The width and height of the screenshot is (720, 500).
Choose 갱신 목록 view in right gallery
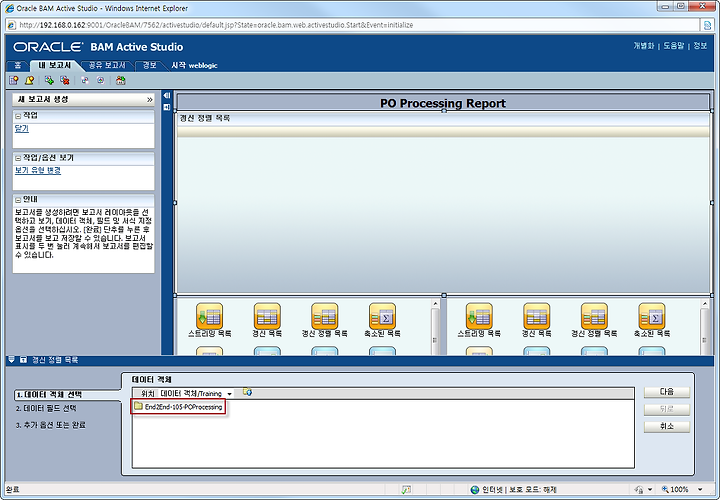pos(536,320)
